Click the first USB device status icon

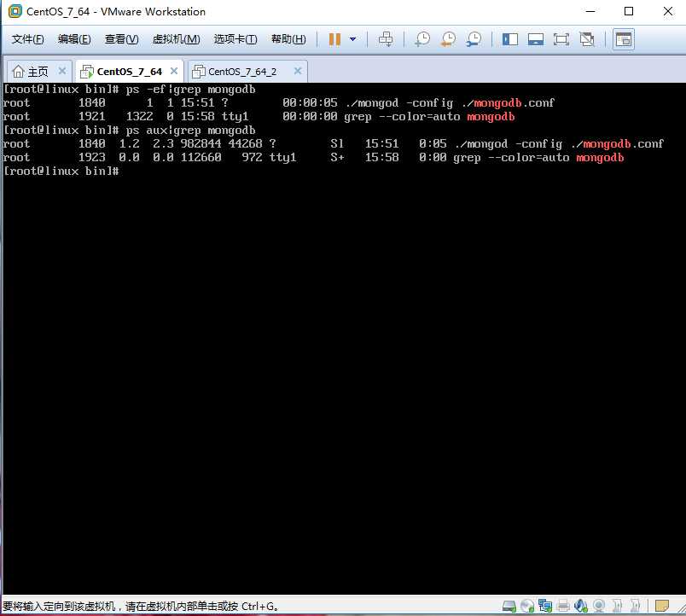click(617, 606)
